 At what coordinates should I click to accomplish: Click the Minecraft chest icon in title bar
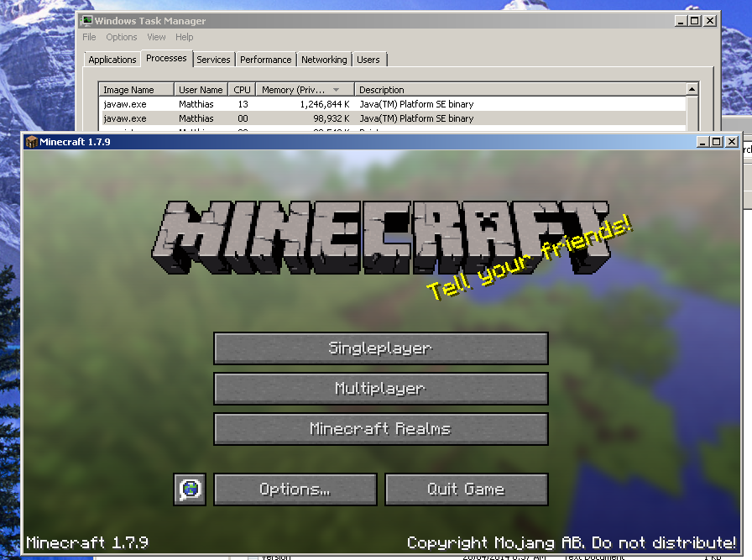coord(32,142)
